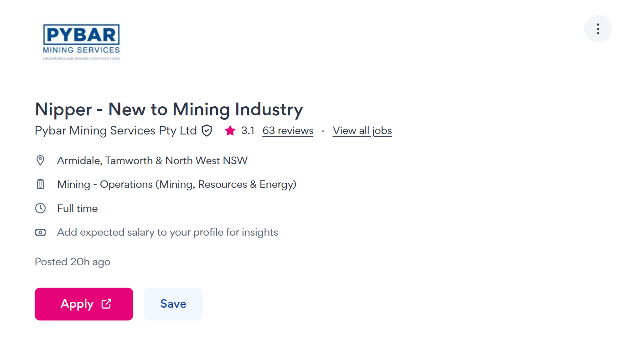Click Pybar Mining Services Pty Ltd name
644x341 pixels.
116,131
